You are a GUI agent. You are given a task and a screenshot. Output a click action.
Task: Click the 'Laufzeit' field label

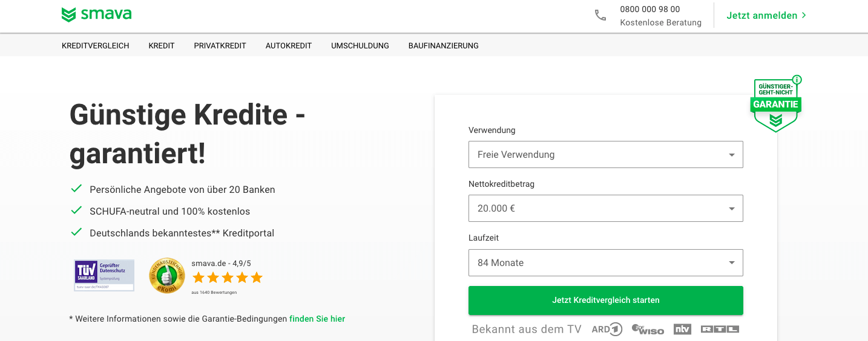click(484, 238)
